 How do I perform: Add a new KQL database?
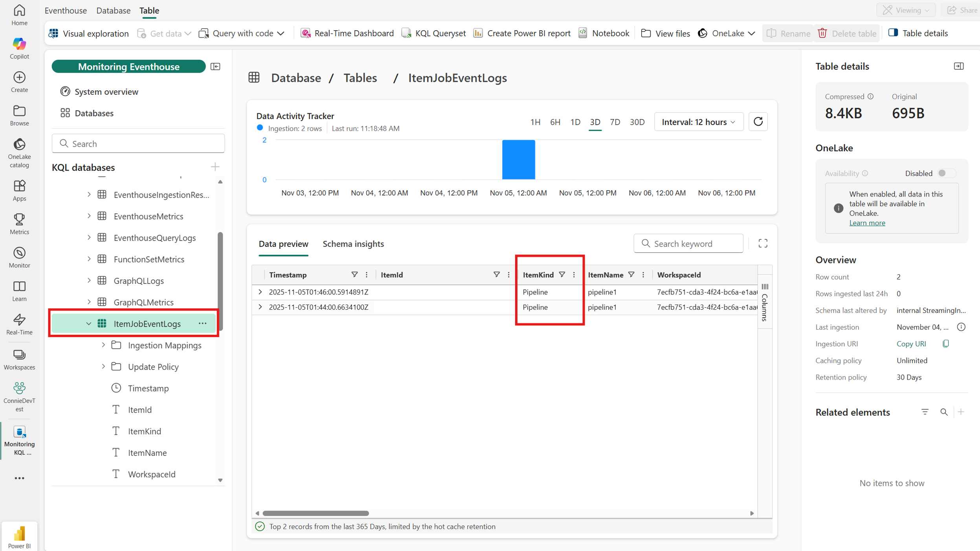coord(215,167)
